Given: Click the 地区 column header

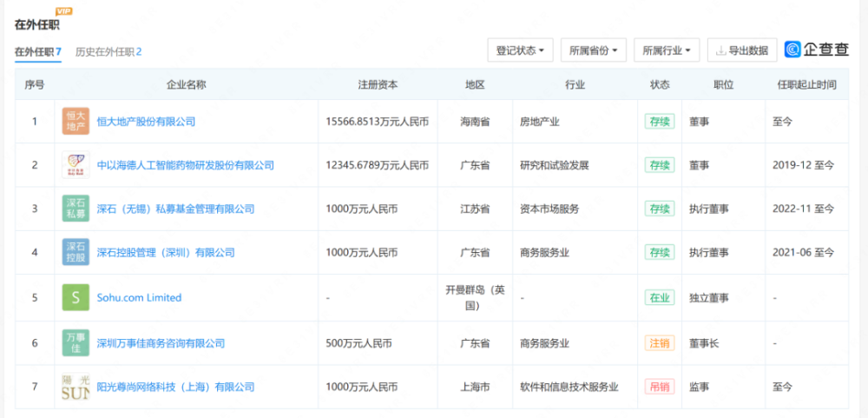Looking at the screenshot, I should (475, 85).
